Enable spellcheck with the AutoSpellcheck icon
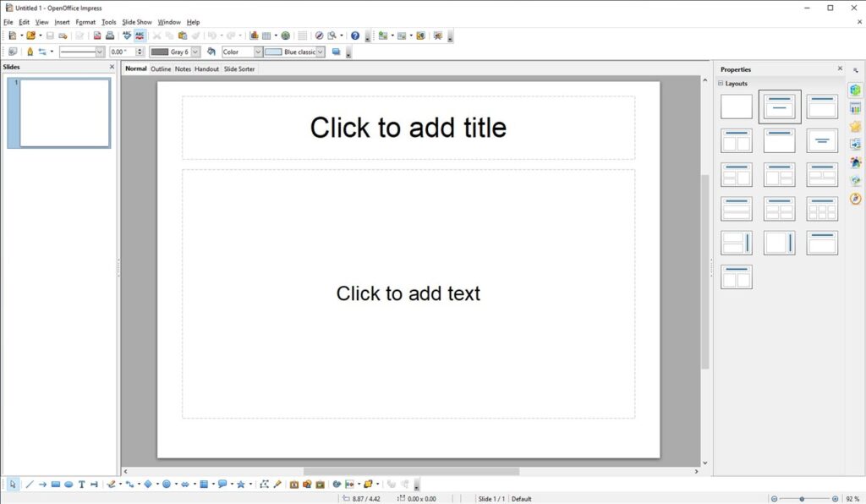This screenshot has height=504, width=866. 140,36
